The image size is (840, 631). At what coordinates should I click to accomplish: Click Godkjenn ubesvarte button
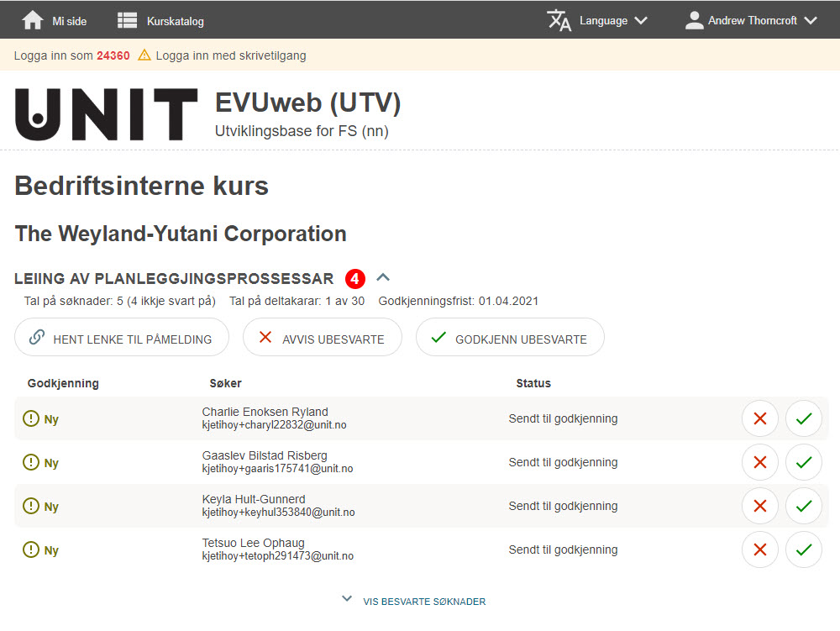pyautogui.click(x=510, y=337)
